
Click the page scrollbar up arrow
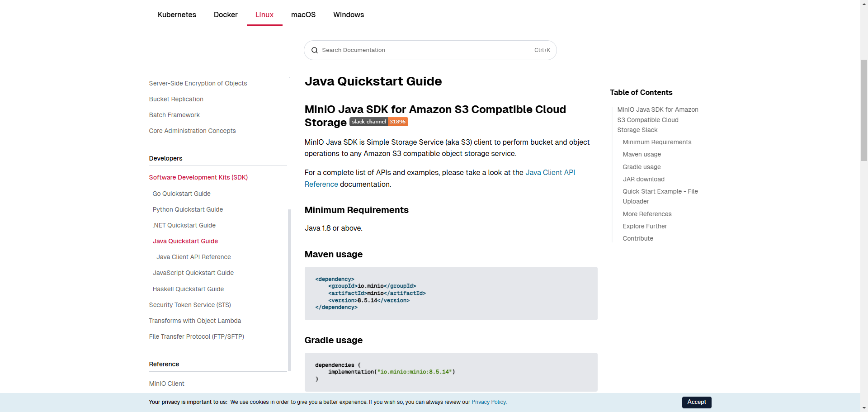(864, 4)
